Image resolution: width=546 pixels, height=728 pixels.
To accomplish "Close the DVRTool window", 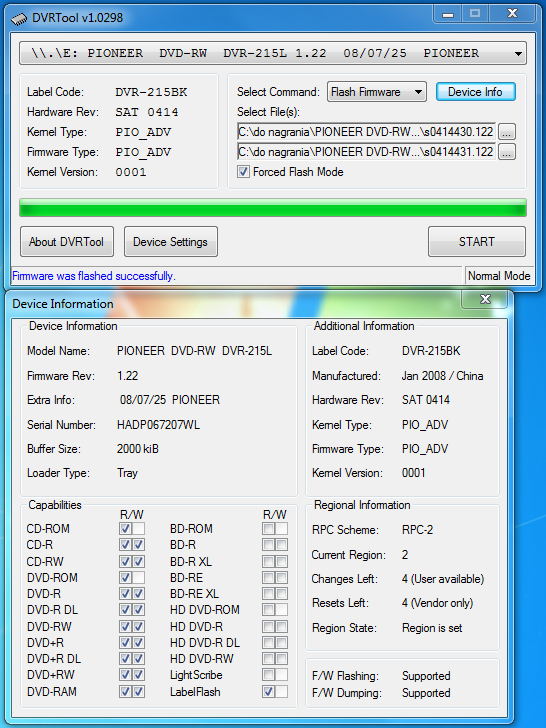I will pyautogui.click(x=512, y=13).
